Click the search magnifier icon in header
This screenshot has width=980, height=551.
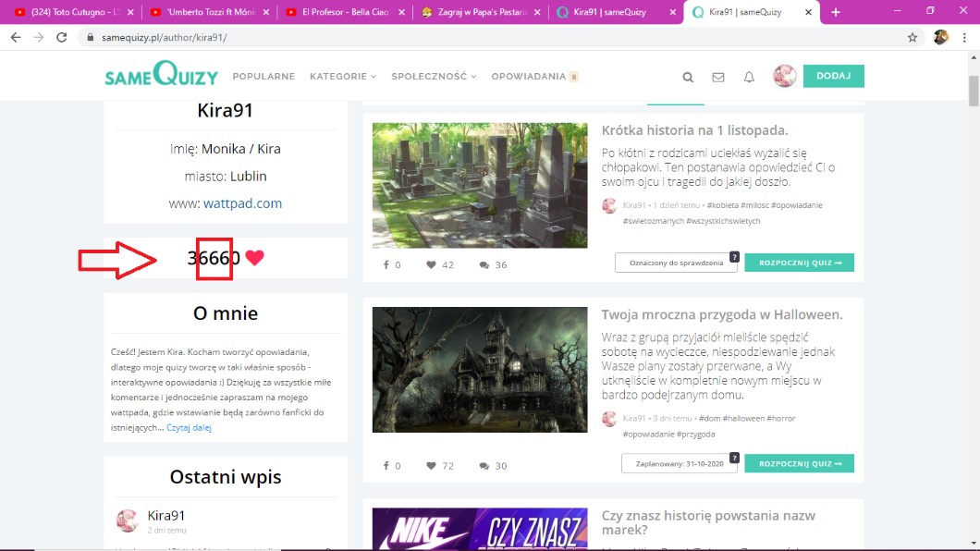tap(688, 78)
